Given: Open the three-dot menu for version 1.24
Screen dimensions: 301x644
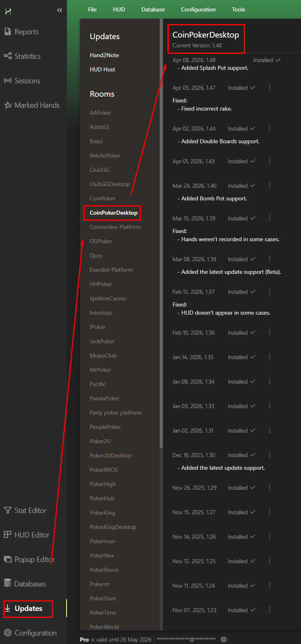Looking at the screenshot, I should click(270, 586).
